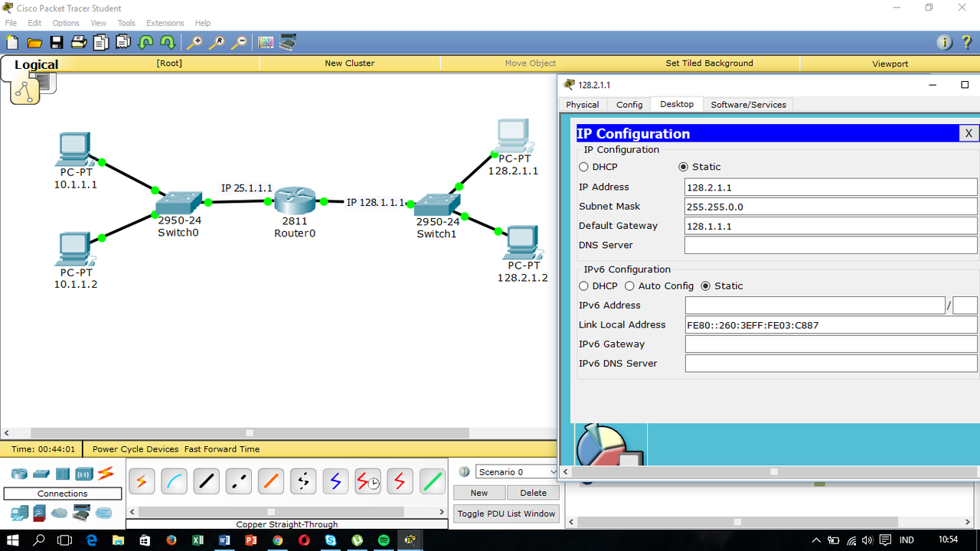Select the Custom Made Devices category icon
The height and width of the screenshot is (551, 980).
(81, 513)
